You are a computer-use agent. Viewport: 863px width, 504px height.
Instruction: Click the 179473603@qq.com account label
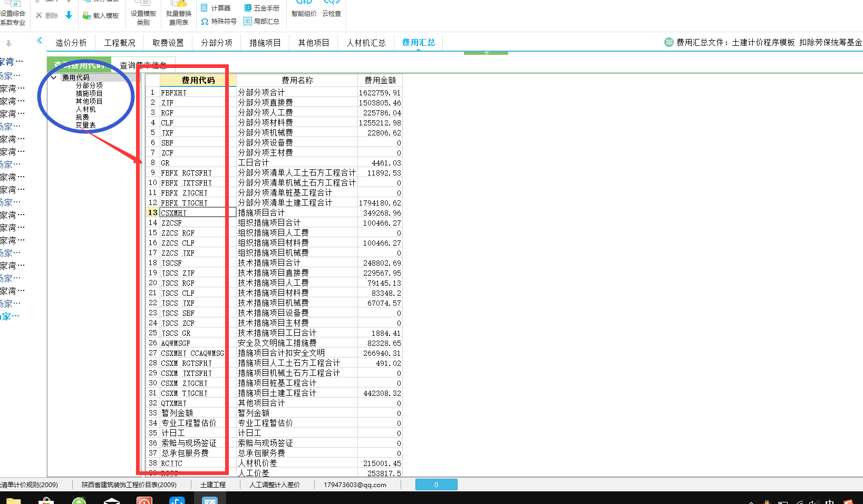click(355, 484)
